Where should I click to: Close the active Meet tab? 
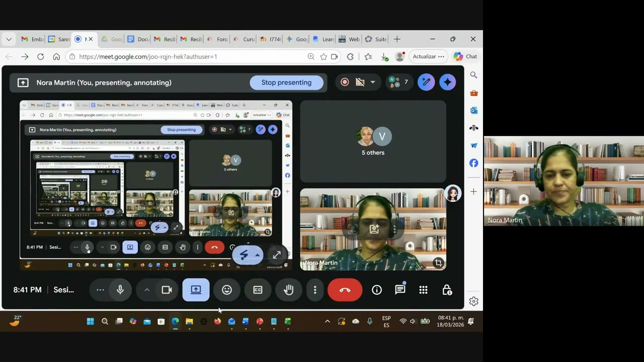tap(91, 39)
